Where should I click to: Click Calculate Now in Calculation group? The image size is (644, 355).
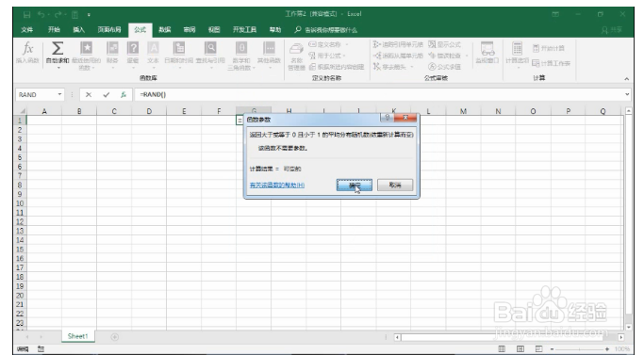549,48
